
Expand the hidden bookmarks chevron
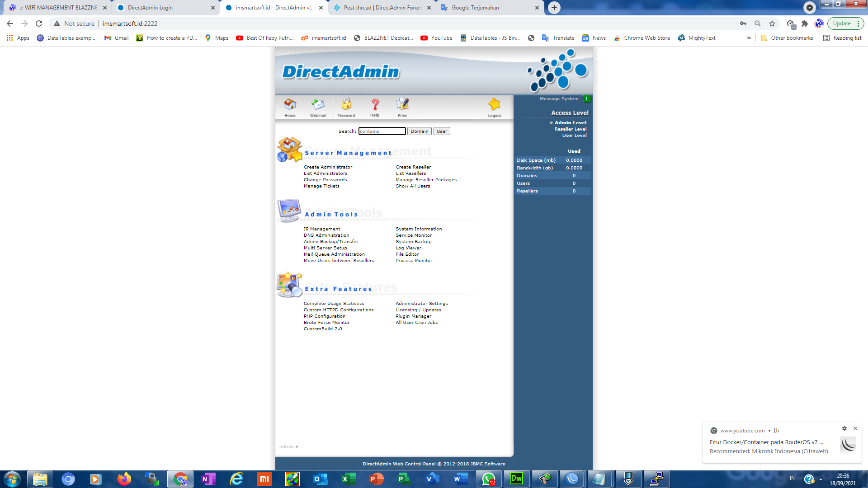(749, 38)
